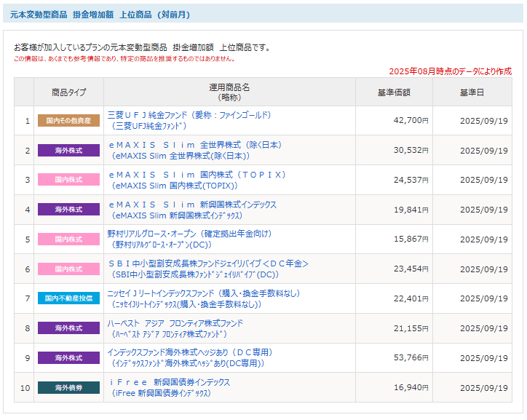Open the 三菱UFJ純金ファンド (ファインゴールド) fund link

pyautogui.click(x=189, y=115)
